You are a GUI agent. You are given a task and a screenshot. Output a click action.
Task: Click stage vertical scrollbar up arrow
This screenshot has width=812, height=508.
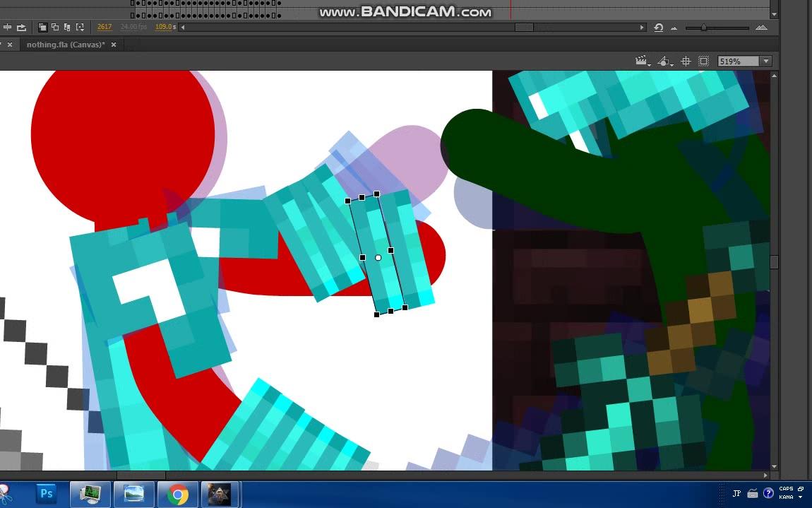pos(774,76)
